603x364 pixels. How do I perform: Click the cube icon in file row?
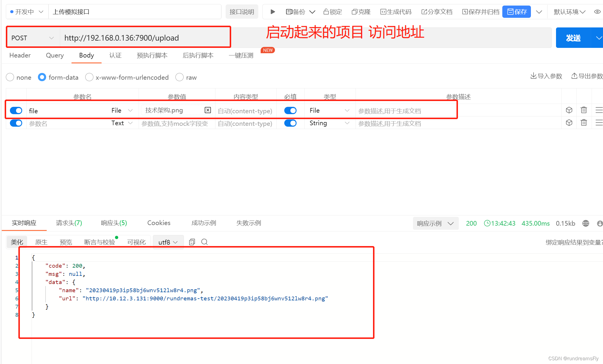pyautogui.click(x=569, y=110)
